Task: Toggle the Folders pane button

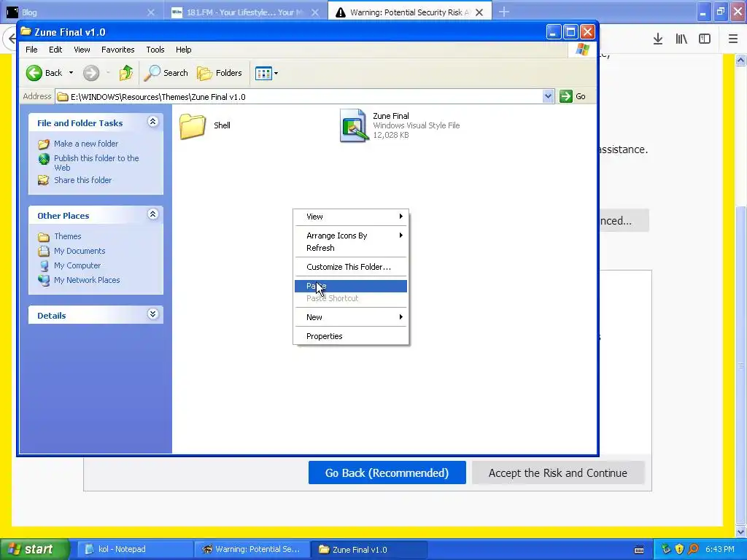Action: [x=220, y=73]
